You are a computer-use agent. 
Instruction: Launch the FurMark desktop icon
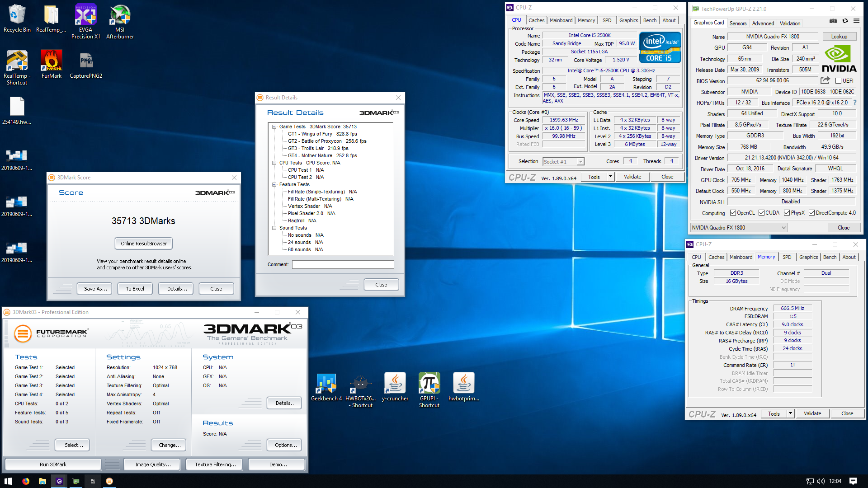(x=51, y=64)
